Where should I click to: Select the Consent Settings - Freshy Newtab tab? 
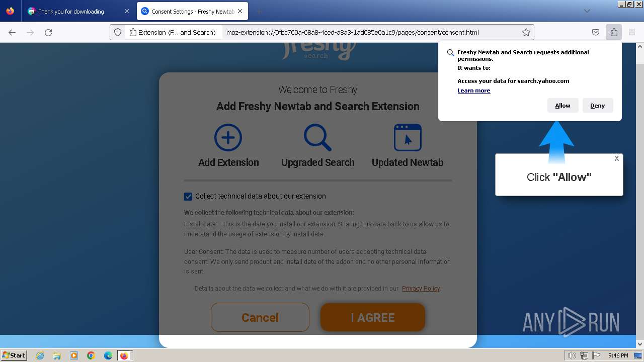click(x=193, y=11)
